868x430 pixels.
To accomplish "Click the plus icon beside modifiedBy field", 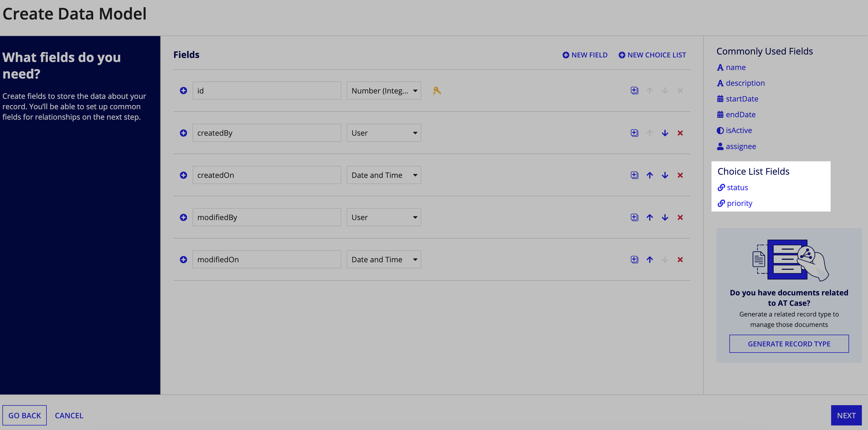I will [183, 217].
